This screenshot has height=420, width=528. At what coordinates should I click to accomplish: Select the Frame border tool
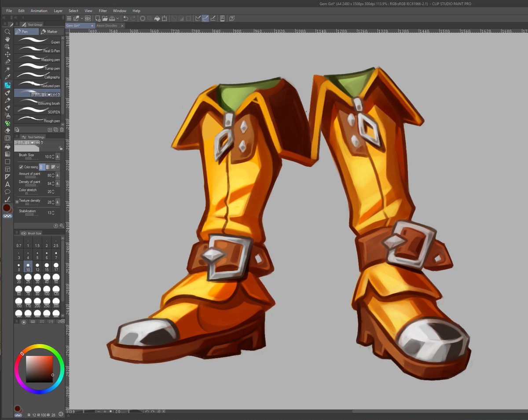coord(7,169)
